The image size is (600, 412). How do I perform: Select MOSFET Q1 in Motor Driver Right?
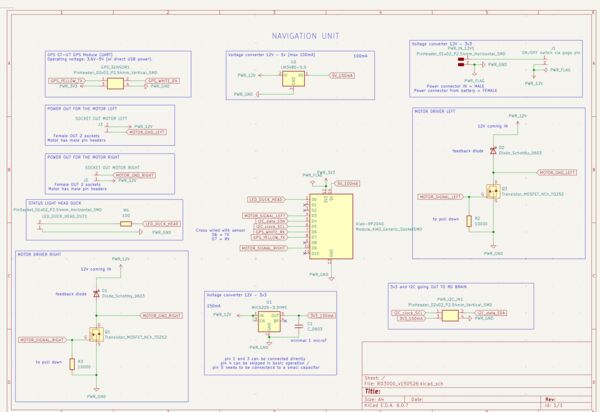pyautogui.click(x=96, y=334)
